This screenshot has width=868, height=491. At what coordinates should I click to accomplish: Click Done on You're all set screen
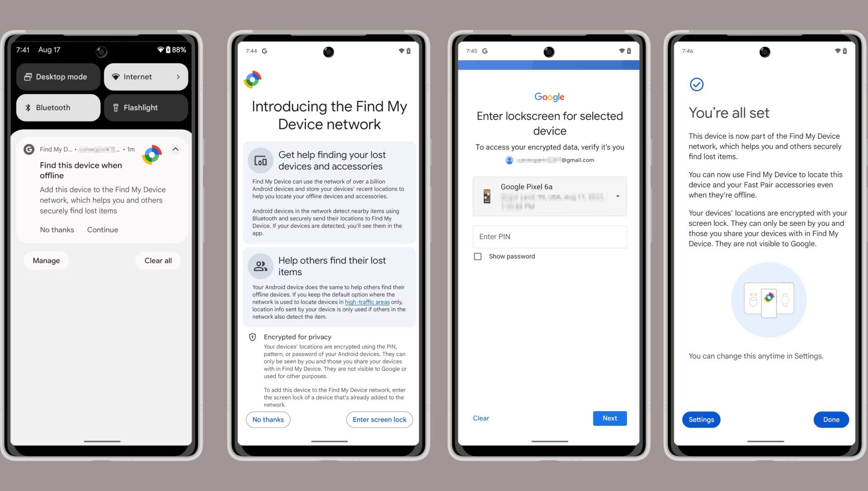pyautogui.click(x=830, y=420)
